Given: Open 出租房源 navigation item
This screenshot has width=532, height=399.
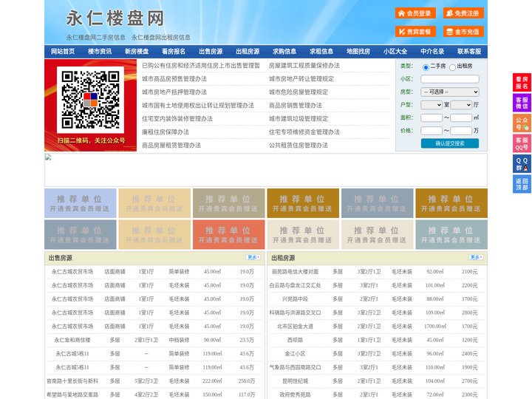Looking at the screenshot, I should [x=248, y=52].
